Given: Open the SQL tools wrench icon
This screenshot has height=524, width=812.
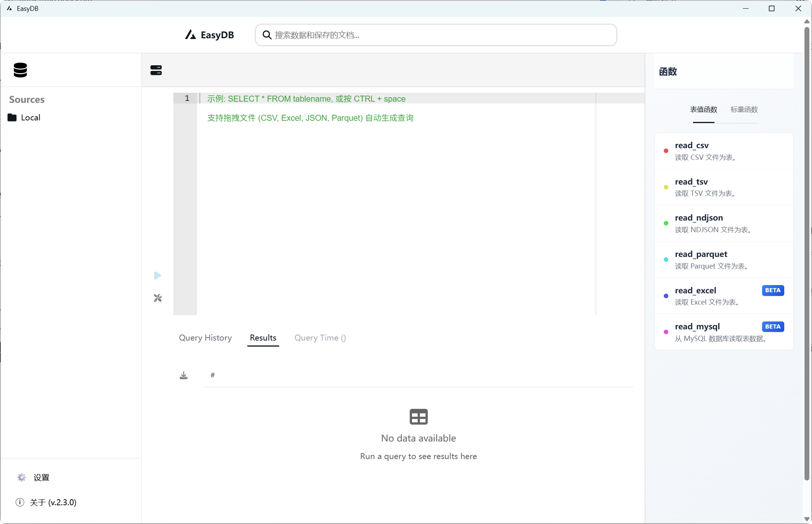Looking at the screenshot, I should pyautogui.click(x=158, y=299).
